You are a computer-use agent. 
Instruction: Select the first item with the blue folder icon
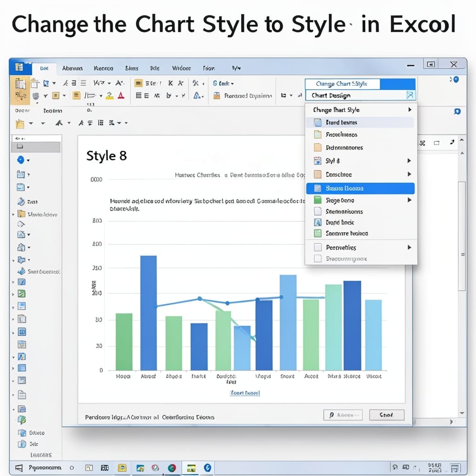pyautogui.click(x=360, y=122)
